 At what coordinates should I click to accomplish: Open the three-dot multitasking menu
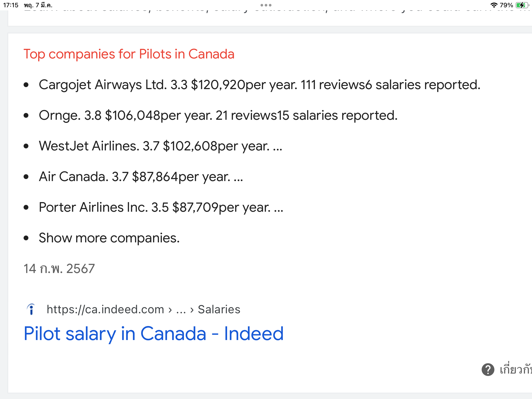(266, 5)
